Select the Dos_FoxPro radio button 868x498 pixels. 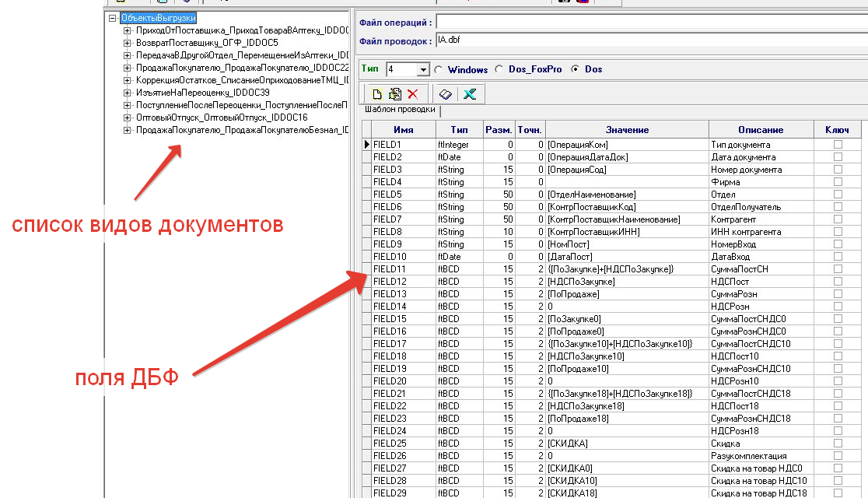(x=499, y=69)
